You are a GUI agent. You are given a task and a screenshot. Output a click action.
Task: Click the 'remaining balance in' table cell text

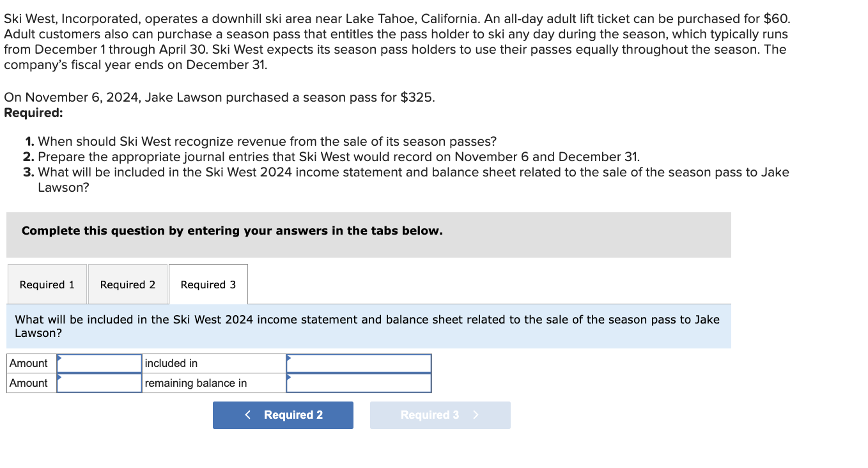point(184,383)
